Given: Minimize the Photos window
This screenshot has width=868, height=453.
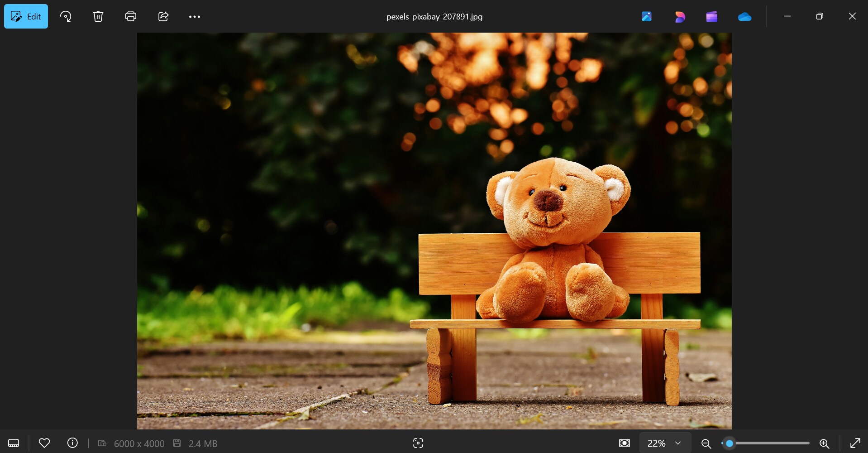Looking at the screenshot, I should click(x=787, y=16).
